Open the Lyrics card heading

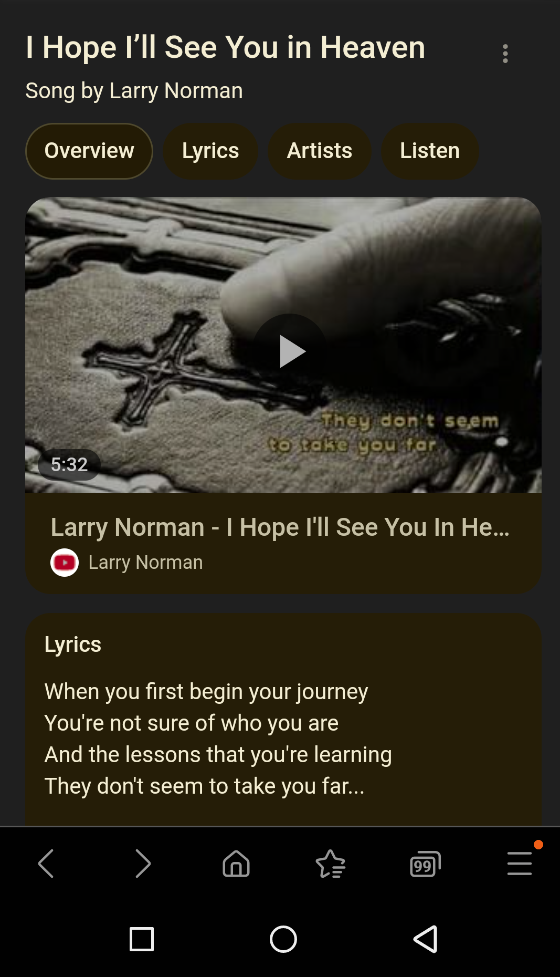click(73, 645)
